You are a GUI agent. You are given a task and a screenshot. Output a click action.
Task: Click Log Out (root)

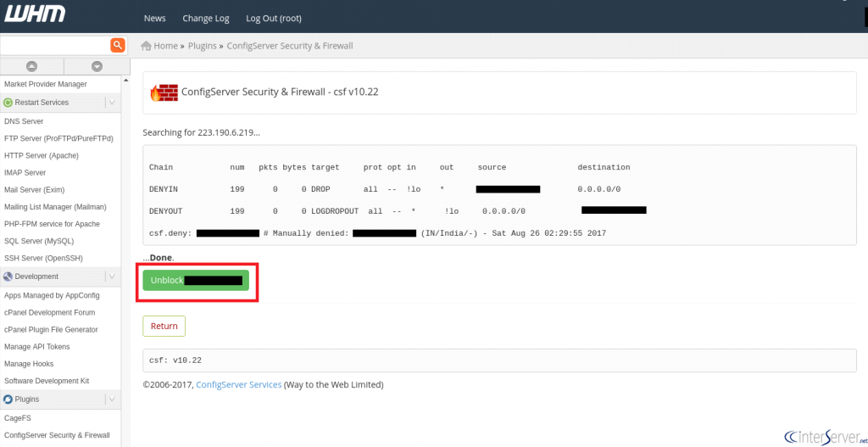tap(274, 19)
